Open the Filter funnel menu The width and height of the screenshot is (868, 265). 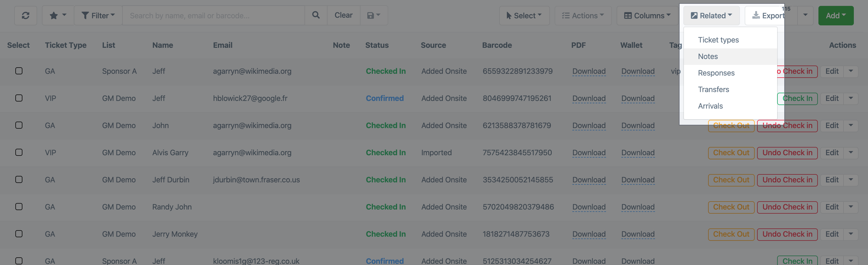click(98, 16)
